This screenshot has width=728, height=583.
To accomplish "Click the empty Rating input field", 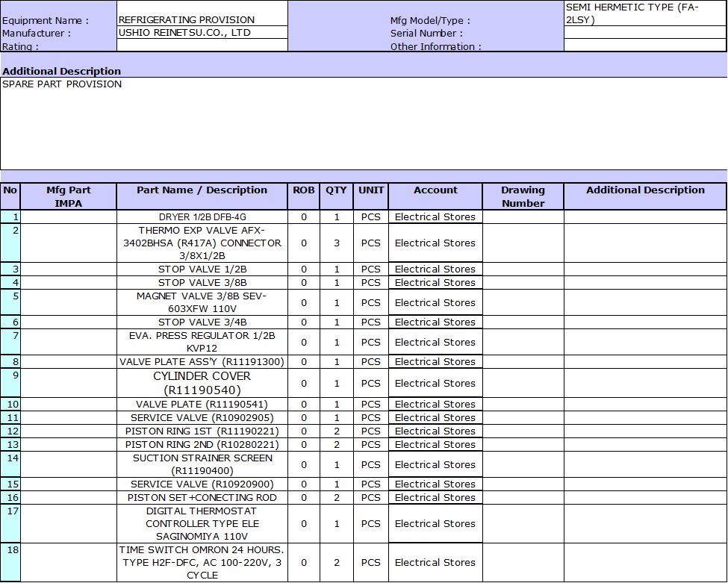I will click(202, 46).
